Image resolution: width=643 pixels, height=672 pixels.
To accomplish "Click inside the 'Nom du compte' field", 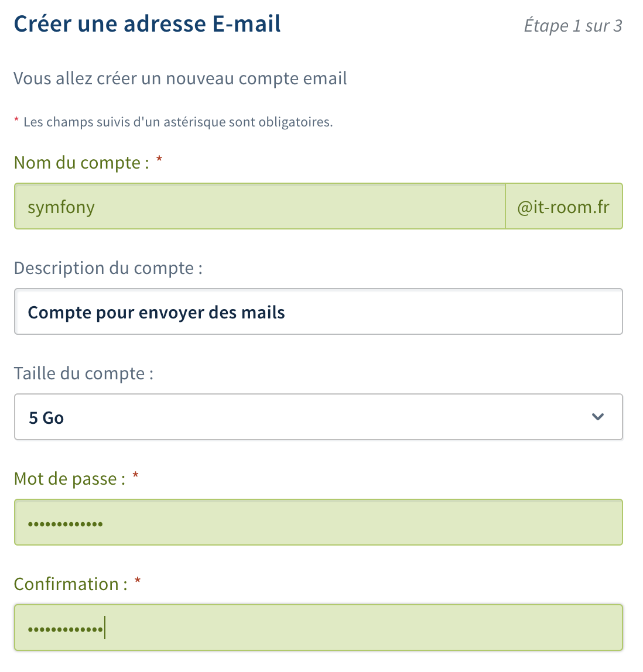I will (258, 206).
